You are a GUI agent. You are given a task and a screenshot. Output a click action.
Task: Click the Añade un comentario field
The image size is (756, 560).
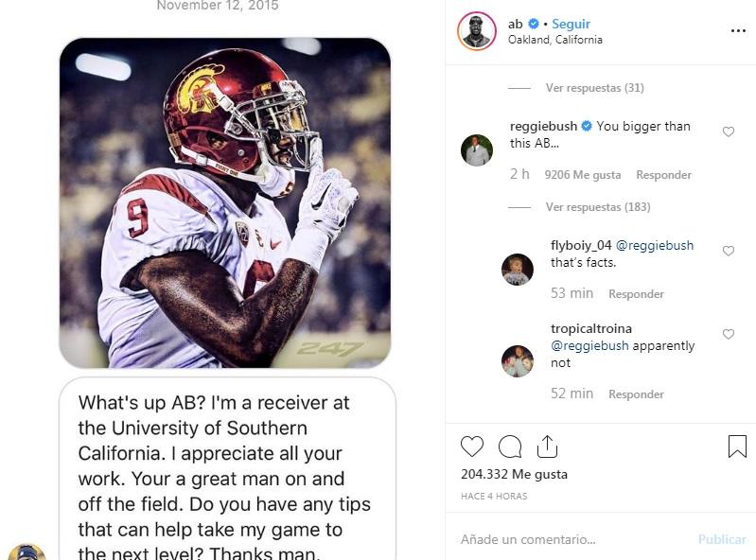(568, 539)
